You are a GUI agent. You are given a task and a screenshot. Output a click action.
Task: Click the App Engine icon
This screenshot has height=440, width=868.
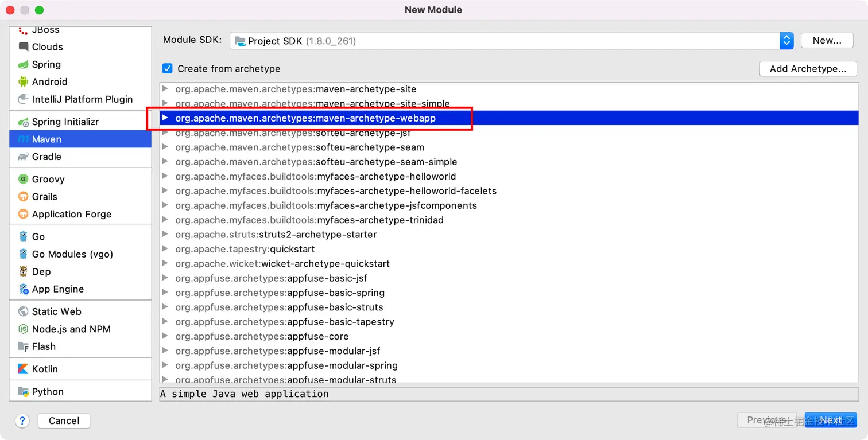coord(23,289)
